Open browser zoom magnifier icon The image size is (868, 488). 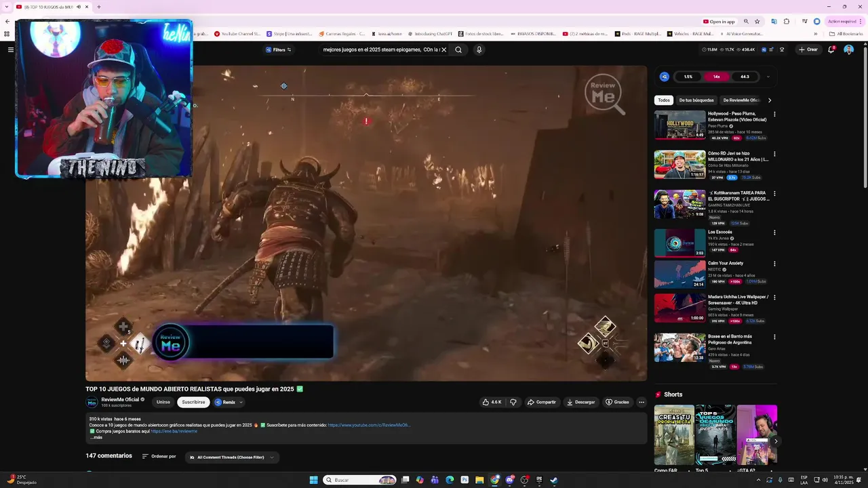click(746, 21)
